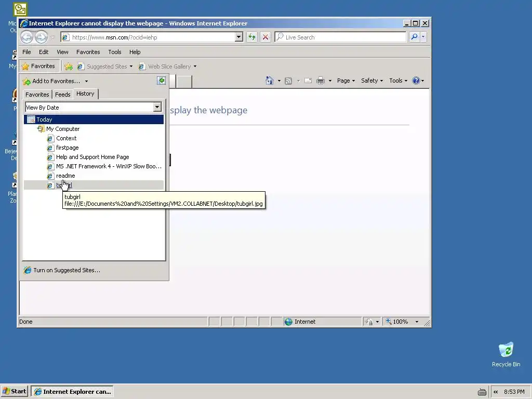Screen dimensions: 532x399
Task: Click Add to Favorites Bar star icon
Action: (69, 66)
